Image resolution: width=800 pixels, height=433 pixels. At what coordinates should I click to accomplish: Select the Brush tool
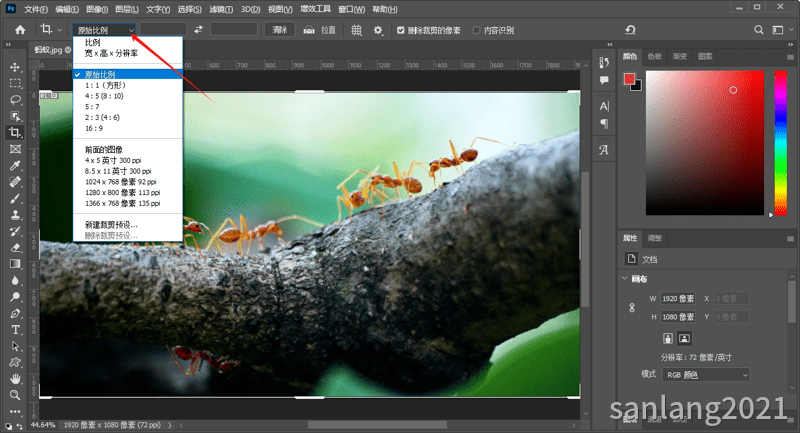pos(15,198)
